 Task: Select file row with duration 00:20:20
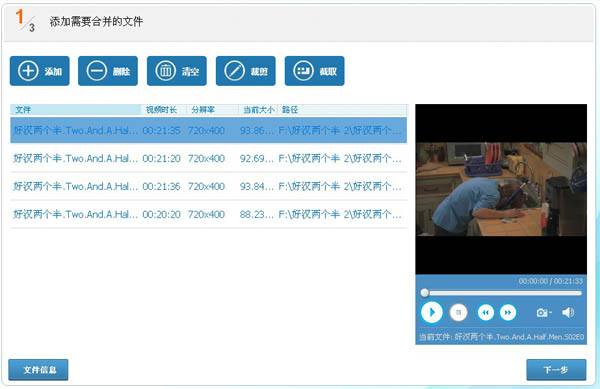209,214
